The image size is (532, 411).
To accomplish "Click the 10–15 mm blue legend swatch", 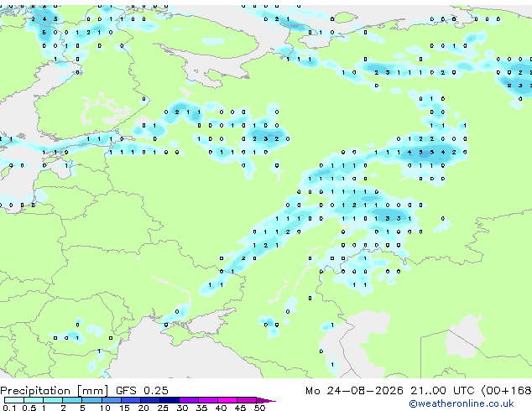I will (x=112, y=400).
